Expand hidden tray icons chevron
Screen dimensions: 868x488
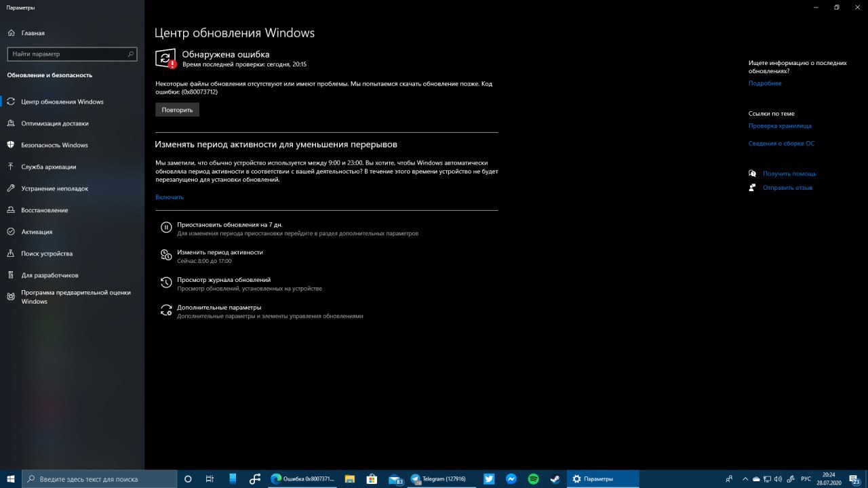[746, 479]
